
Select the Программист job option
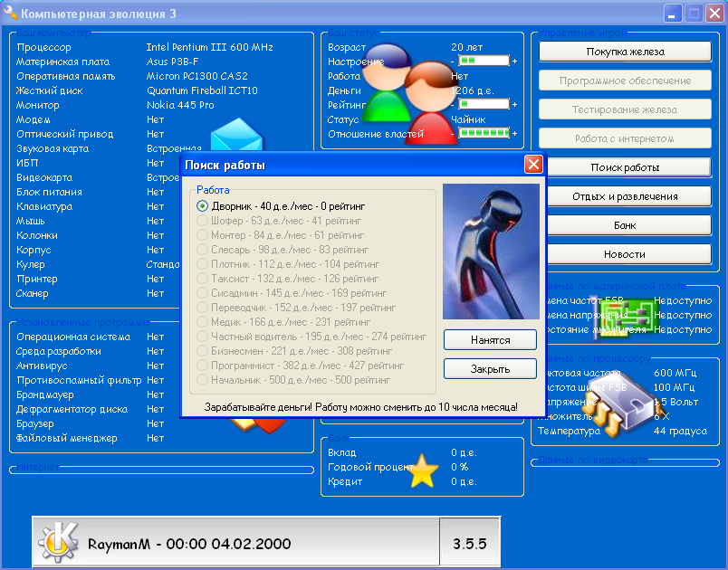point(202,365)
